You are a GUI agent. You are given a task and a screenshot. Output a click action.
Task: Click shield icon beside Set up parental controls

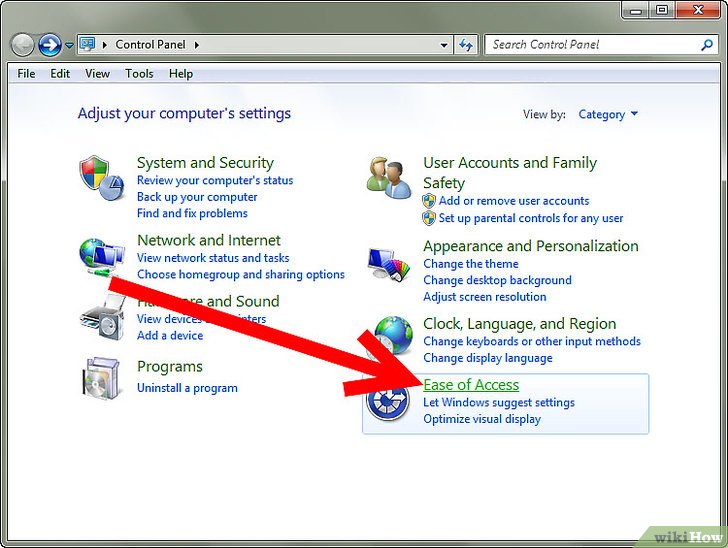[x=429, y=218]
